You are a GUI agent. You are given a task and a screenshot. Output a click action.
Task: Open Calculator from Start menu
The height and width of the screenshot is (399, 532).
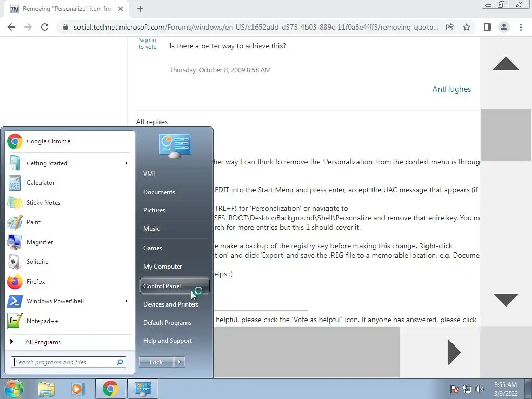(70, 182)
